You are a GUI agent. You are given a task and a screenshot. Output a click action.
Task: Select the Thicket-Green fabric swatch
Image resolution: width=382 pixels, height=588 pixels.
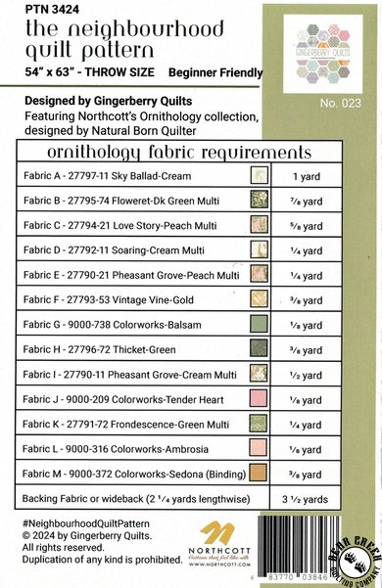tap(259, 348)
